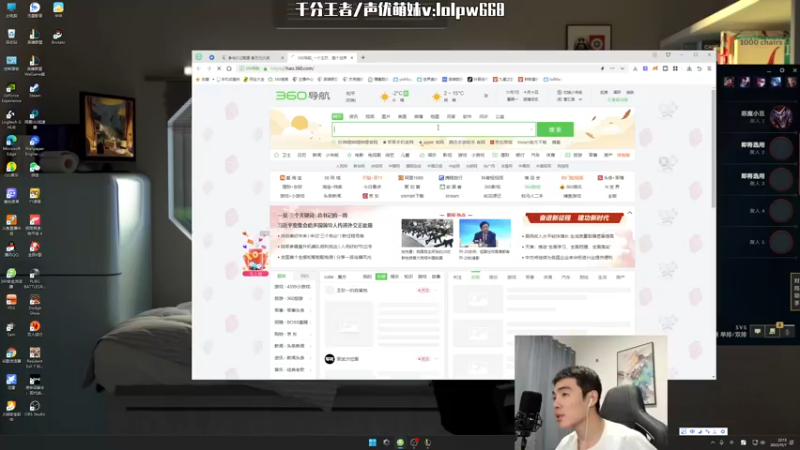Open WeGame desktop icon
The height and width of the screenshot is (450, 800).
pyautogui.click(x=35, y=66)
